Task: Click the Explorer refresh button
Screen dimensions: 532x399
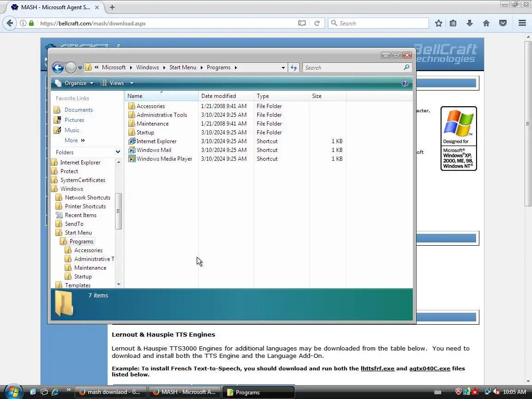Action: 294,67
